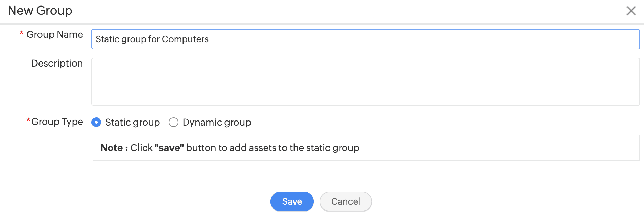Choose the Dynamic group radio button
The image size is (644, 219).
174,122
